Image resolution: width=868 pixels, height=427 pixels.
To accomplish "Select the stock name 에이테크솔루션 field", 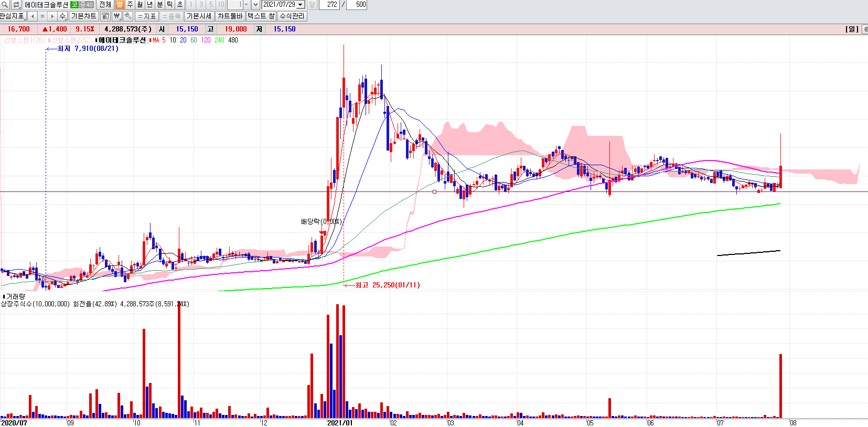I will 46,5.
